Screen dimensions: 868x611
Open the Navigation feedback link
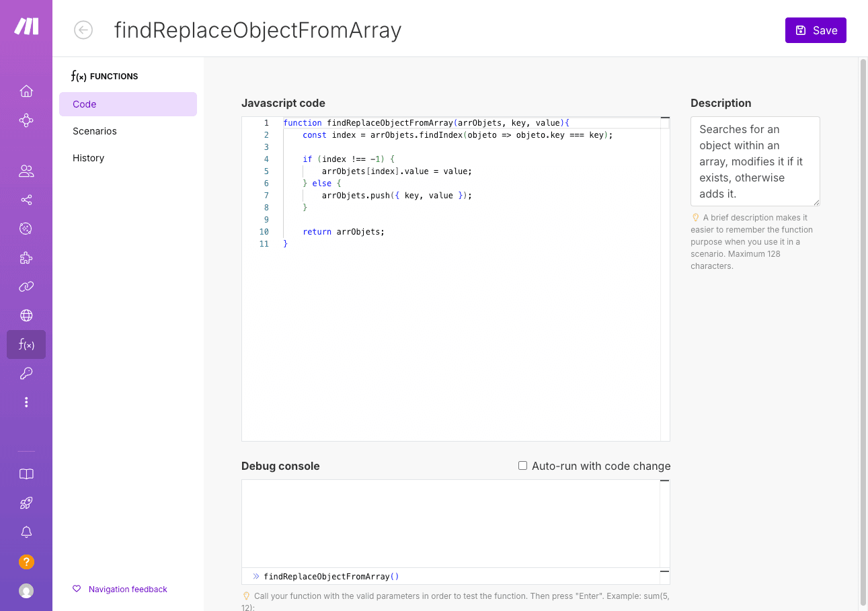click(x=127, y=589)
